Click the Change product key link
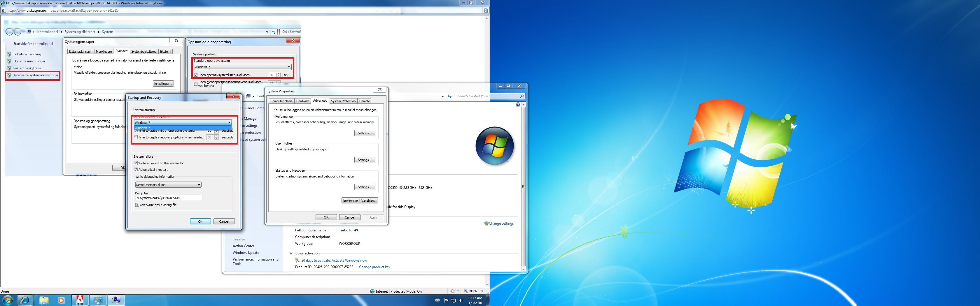The height and width of the screenshot is (306, 980). pos(374,267)
